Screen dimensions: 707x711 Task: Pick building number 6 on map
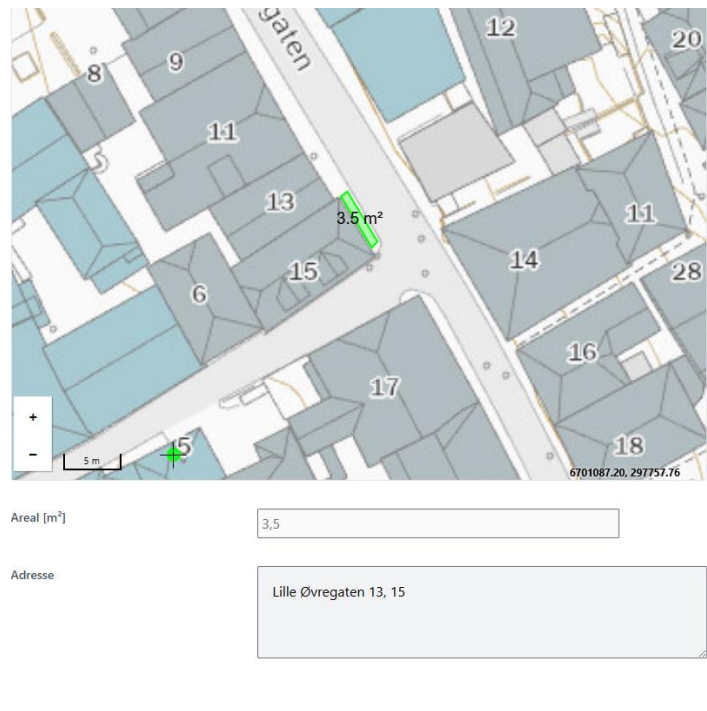pyautogui.click(x=199, y=295)
